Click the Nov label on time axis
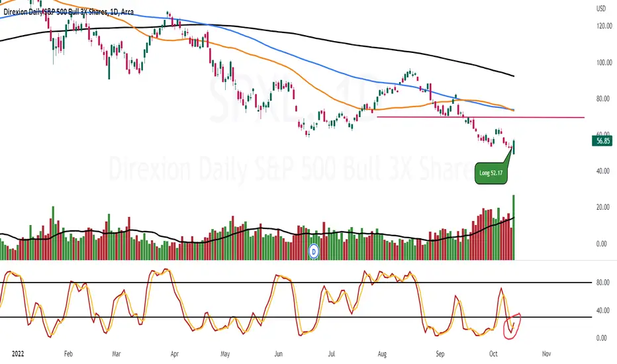 point(546,354)
